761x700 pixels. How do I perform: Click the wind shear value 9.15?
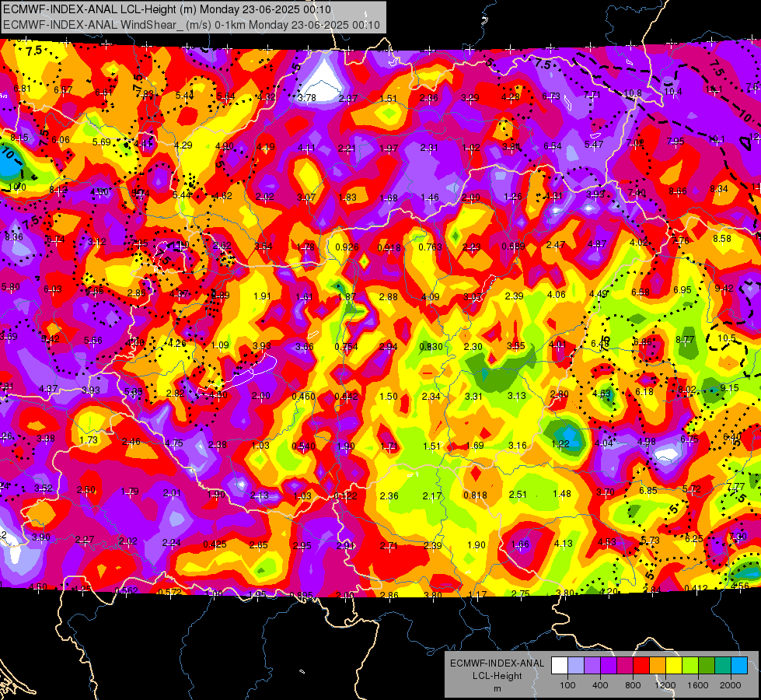coord(729,387)
